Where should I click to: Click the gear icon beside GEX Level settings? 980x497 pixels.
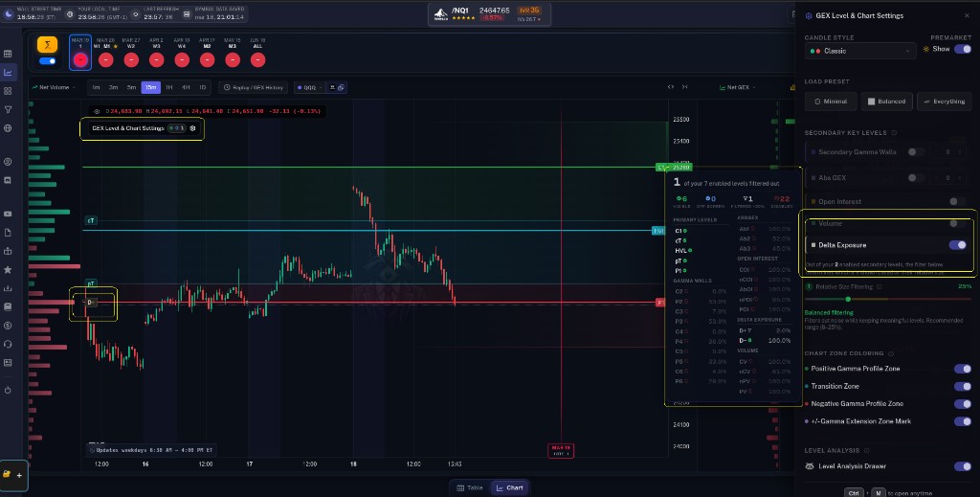tap(192, 128)
